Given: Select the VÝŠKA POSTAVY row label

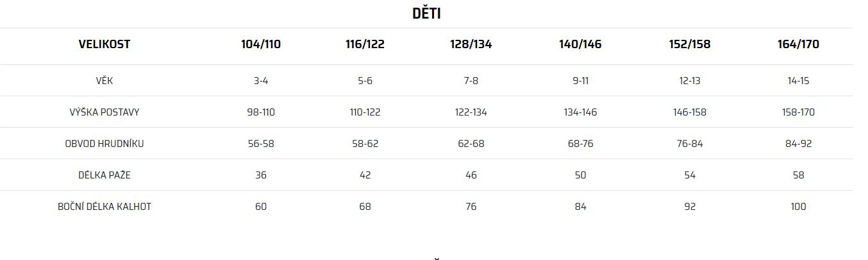Looking at the screenshot, I should 104,112.
